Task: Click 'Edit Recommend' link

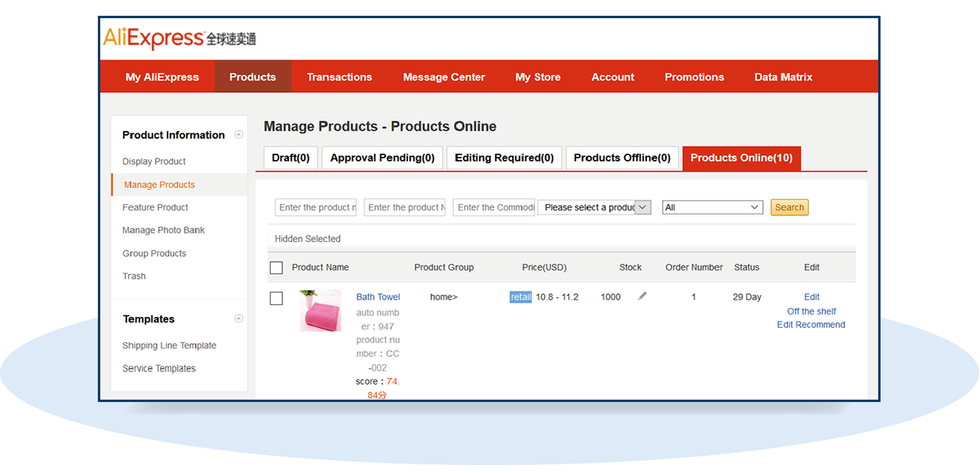Action: tap(811, 325)
